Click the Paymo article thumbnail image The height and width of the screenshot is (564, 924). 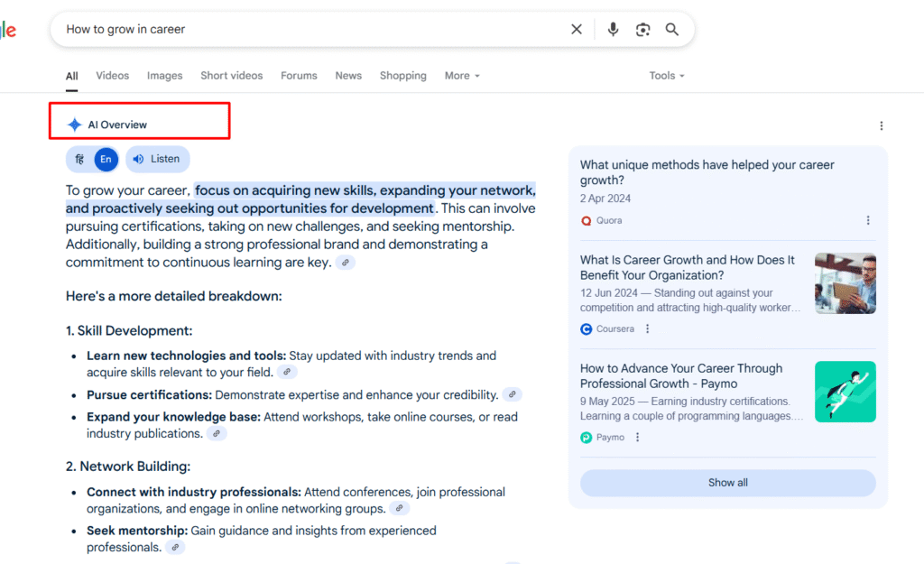coord(845,392)
